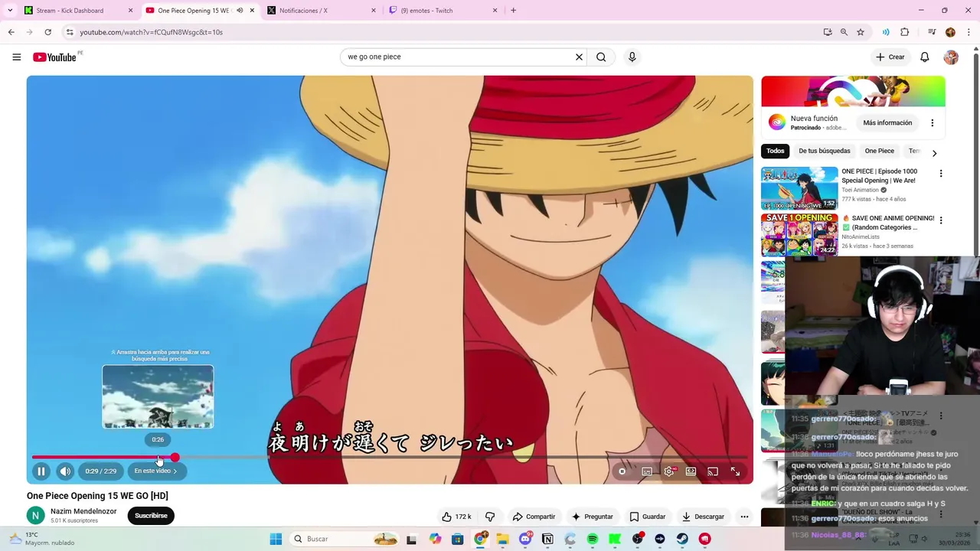Go to the YouTube home logo
The image size is (980, 551).
54,57
